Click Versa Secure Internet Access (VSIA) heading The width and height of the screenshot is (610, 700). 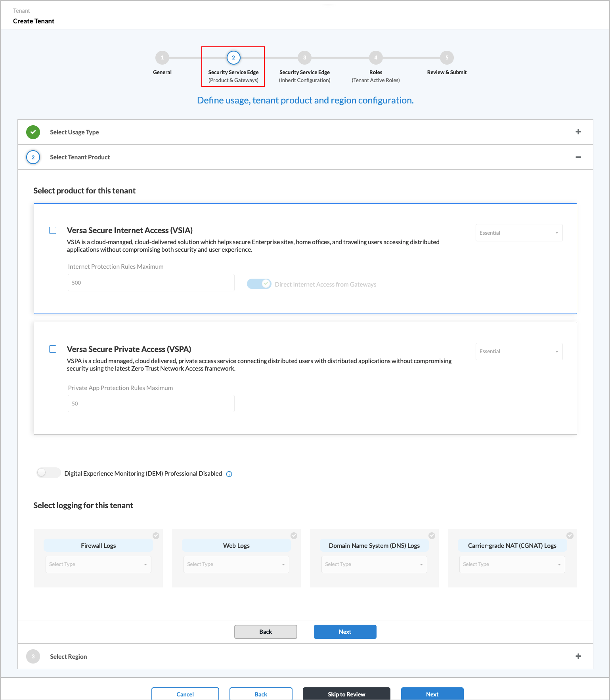pos(130,230)
